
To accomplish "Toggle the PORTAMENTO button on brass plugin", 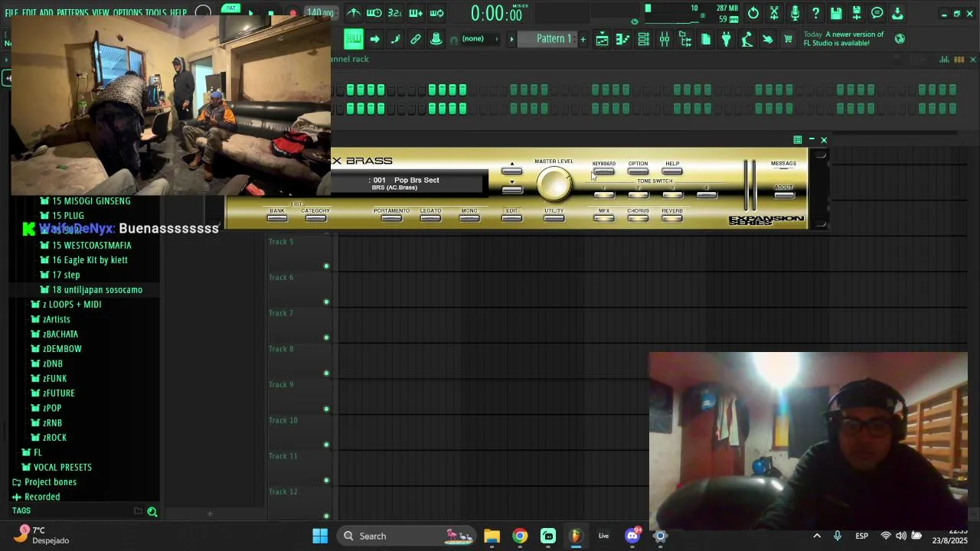I will [391, 218].
